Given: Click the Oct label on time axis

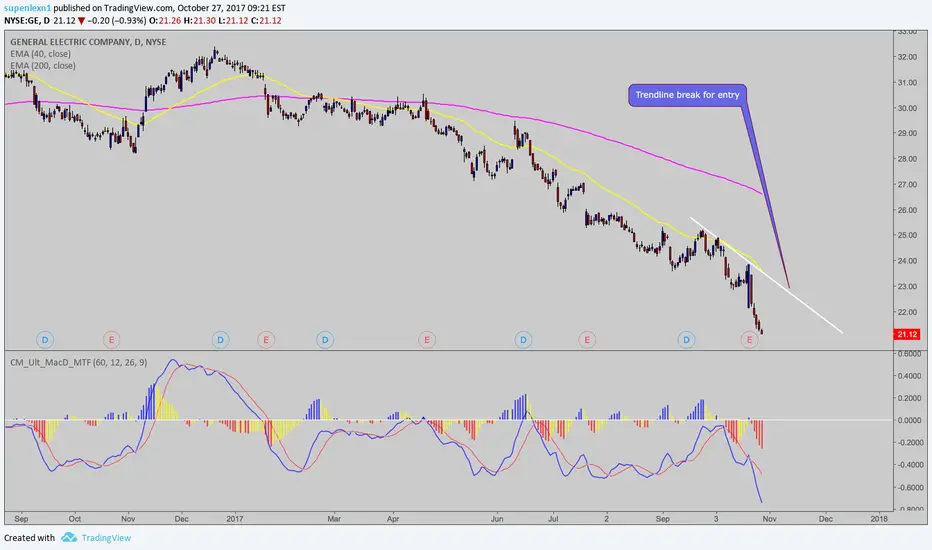Looking at the screenshot, I should point(75,519).
